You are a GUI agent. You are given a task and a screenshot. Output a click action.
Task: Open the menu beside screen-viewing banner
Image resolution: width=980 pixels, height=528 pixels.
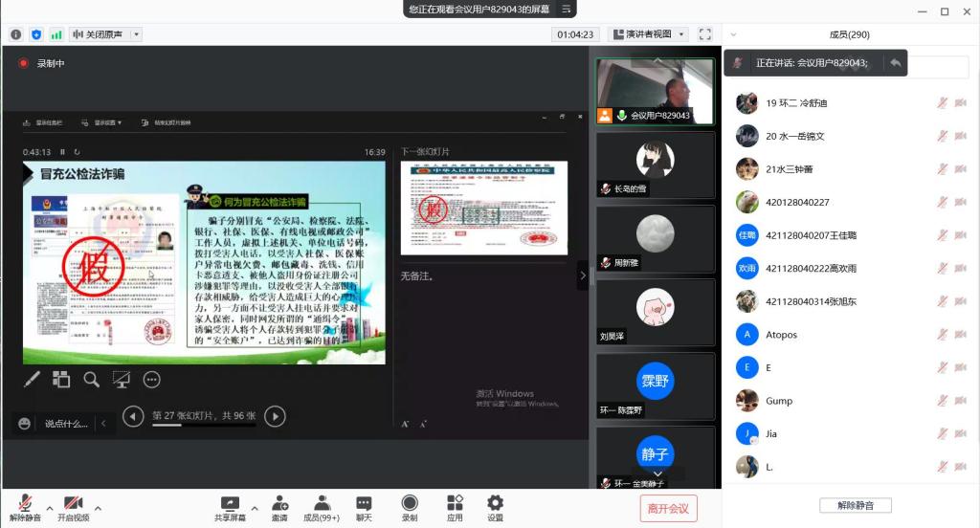point(567,9)
